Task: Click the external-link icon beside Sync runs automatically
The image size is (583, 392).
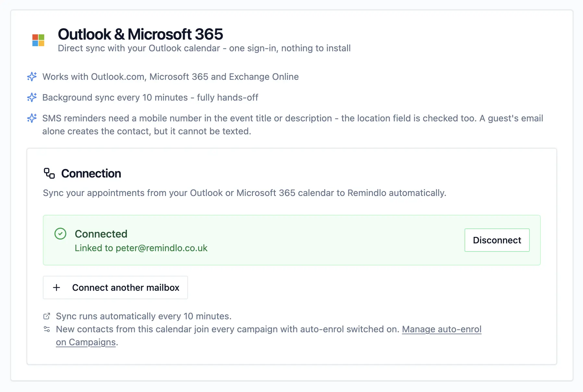Action: [47, 316]
